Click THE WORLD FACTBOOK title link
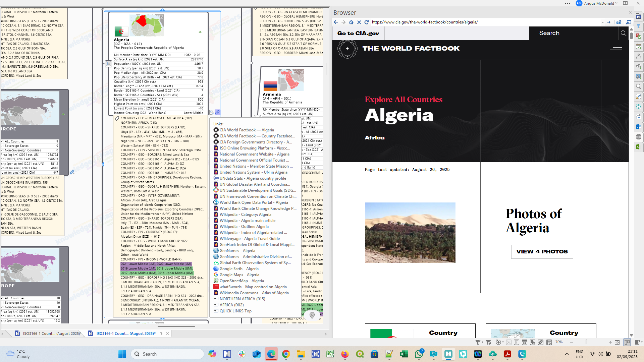 (x=411, y=49)
